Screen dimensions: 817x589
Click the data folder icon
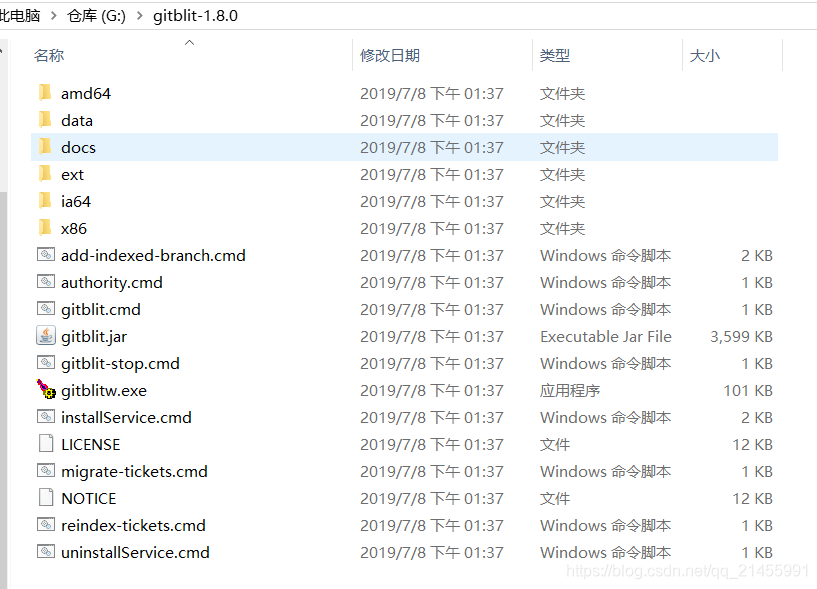coord(45,120)
